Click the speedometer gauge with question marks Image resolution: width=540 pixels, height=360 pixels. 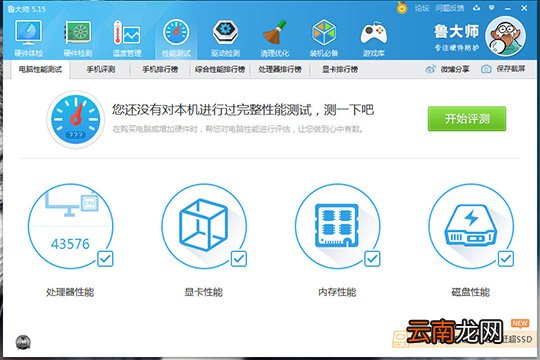[x=75, y=119]
